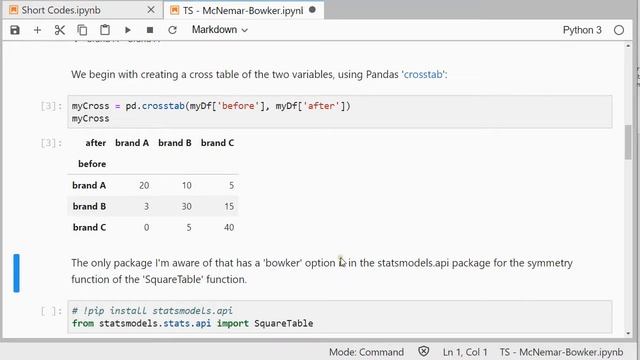This screenshot has width=640, height=360.
Task: Click the 'brand C' row label
Action: point(89,227)
